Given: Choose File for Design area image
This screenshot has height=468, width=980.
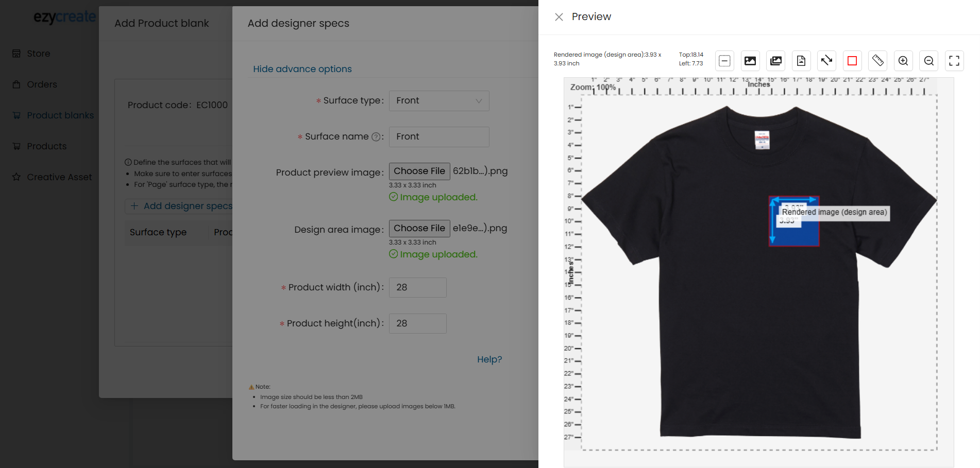Looking at the screenshot, I should point(419,229).
